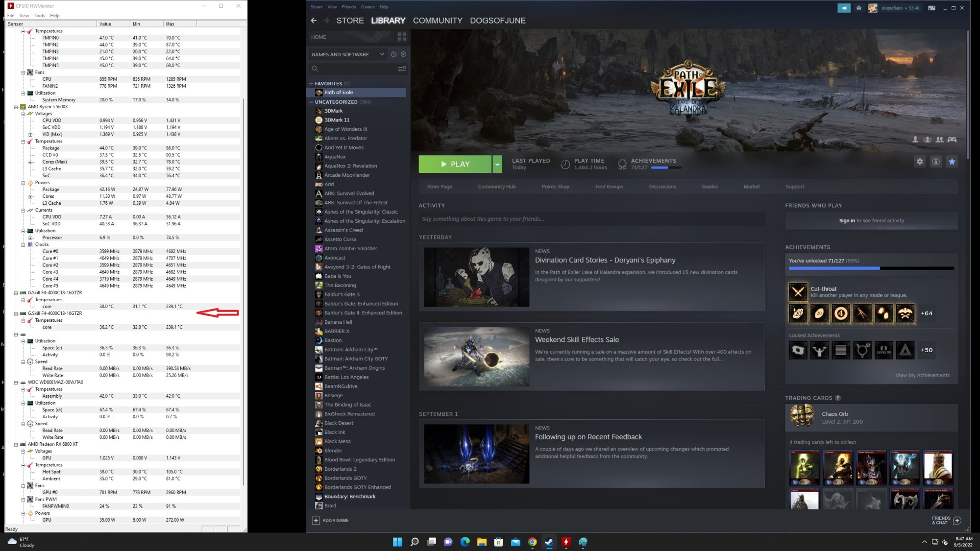The width and height of the screenshot is (980, 551).
Task: Toggle the favorite star for Path of Exile
Action: [x=952, y=162]
